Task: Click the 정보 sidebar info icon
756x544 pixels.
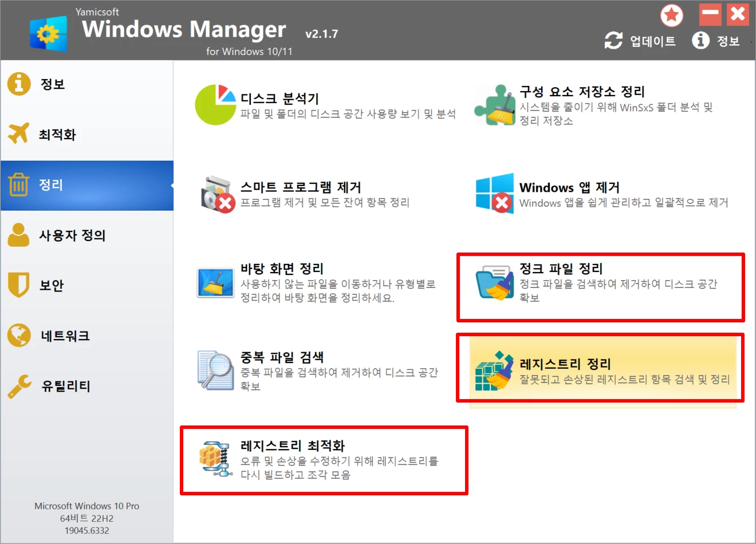Action: (19, 84)
